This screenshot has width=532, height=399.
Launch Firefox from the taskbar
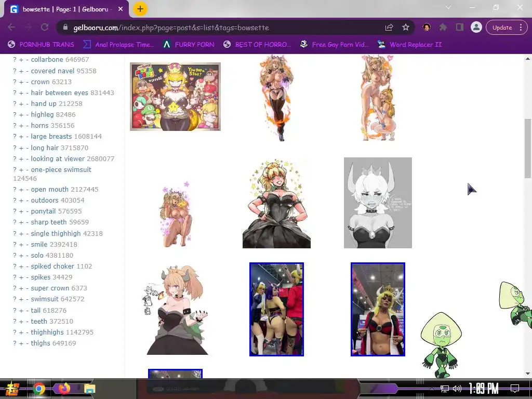[x=64, y=389]
